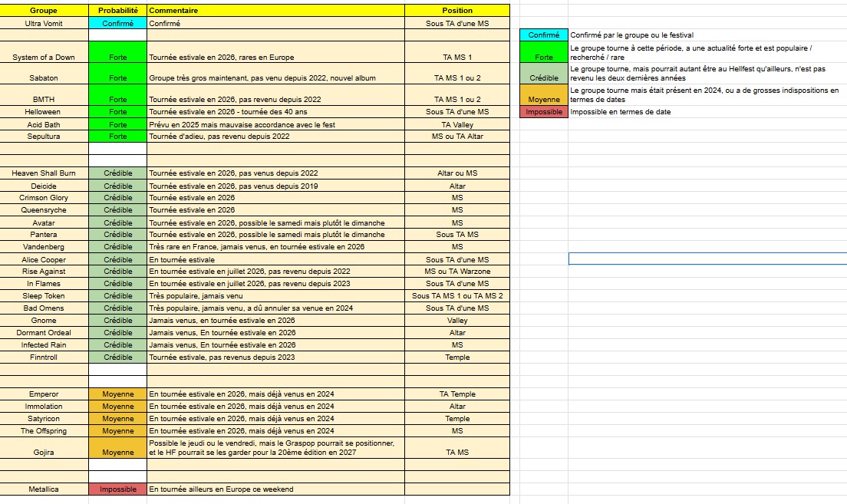Select the 'Satyricon' group cell
847x504 pixels.
[x=44, y=419]
